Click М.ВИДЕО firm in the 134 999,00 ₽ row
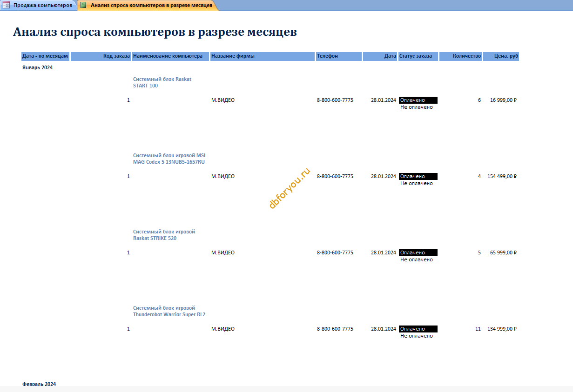 [x=223, y=329]
